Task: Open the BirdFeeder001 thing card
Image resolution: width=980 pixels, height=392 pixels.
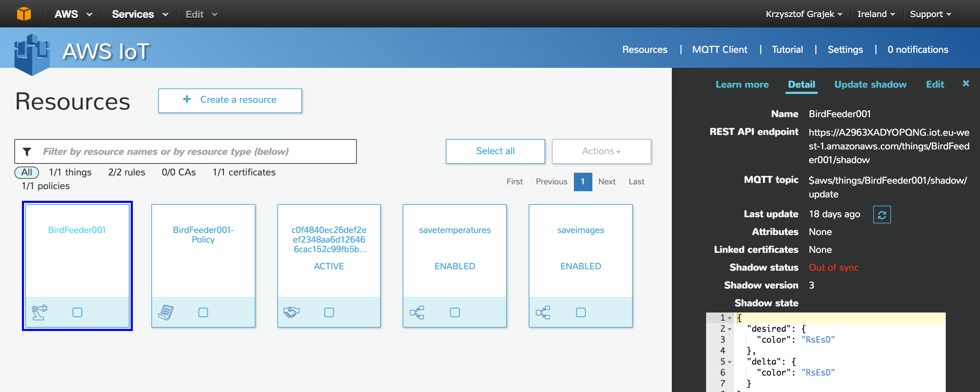Action: [77, 266]
